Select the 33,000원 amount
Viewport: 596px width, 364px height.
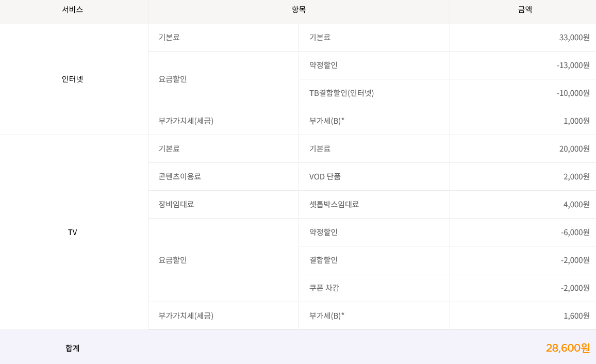click(x=574, y=37)
